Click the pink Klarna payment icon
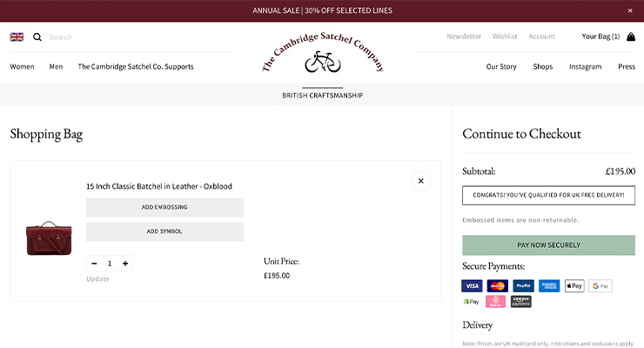 pos(496,302)
